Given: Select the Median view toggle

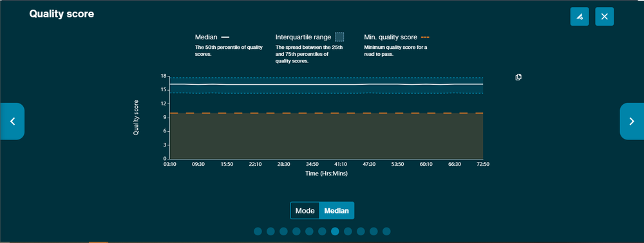Looking at the screenshot, I should click(x=336, y=211).
